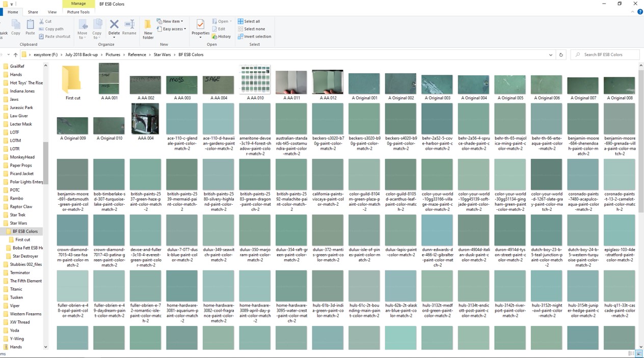Click the Paste icon in the ribbon
The height and width of the screenshot is (358, 644).
click(30, 24)
